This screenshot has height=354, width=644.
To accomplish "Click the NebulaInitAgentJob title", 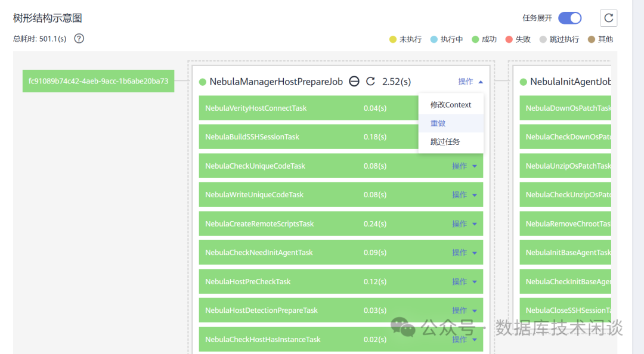I will [x=571, y=82].
